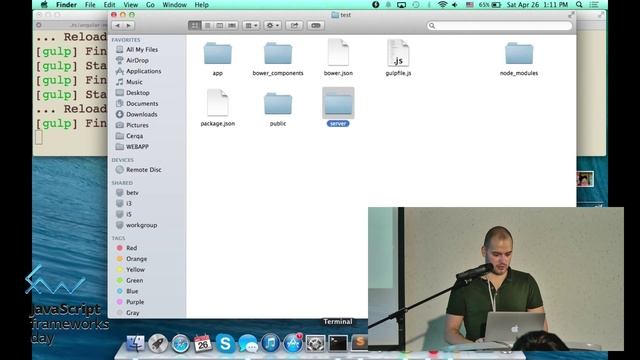
Task: Click the Wi-Fi status icon
Action: tap(442, 5)
